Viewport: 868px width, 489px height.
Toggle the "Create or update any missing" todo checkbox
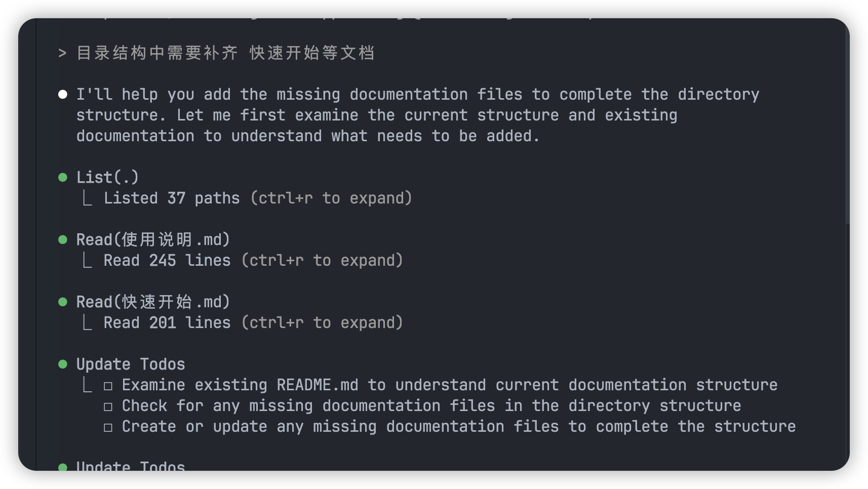(108, 427)
